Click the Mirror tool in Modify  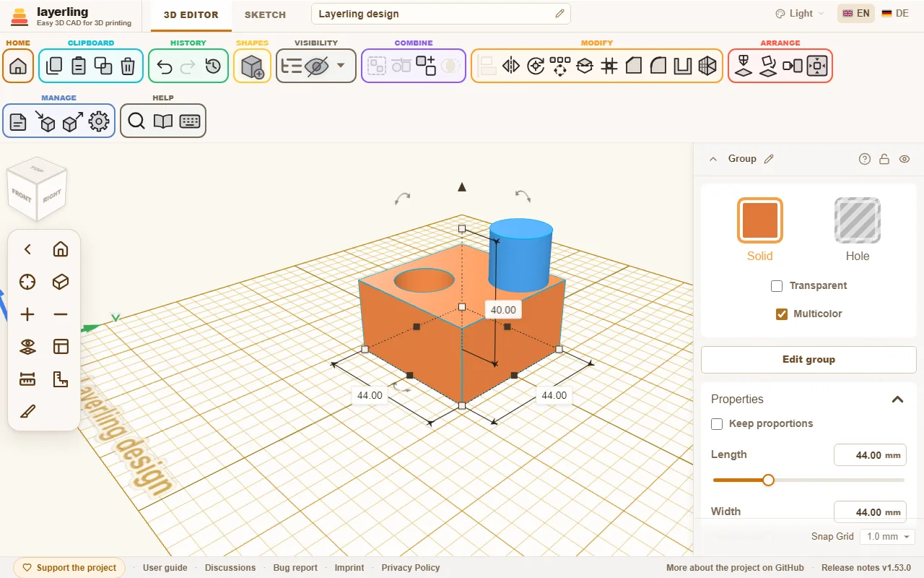(511, 66)
